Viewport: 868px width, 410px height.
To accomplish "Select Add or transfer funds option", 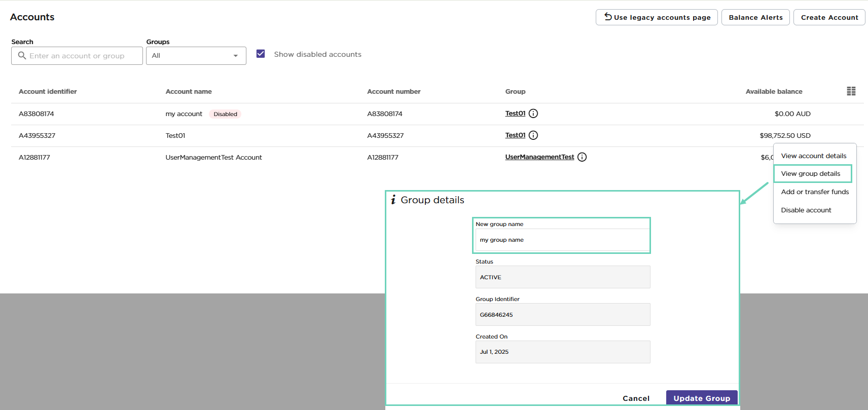I will [x=814, y=192].
